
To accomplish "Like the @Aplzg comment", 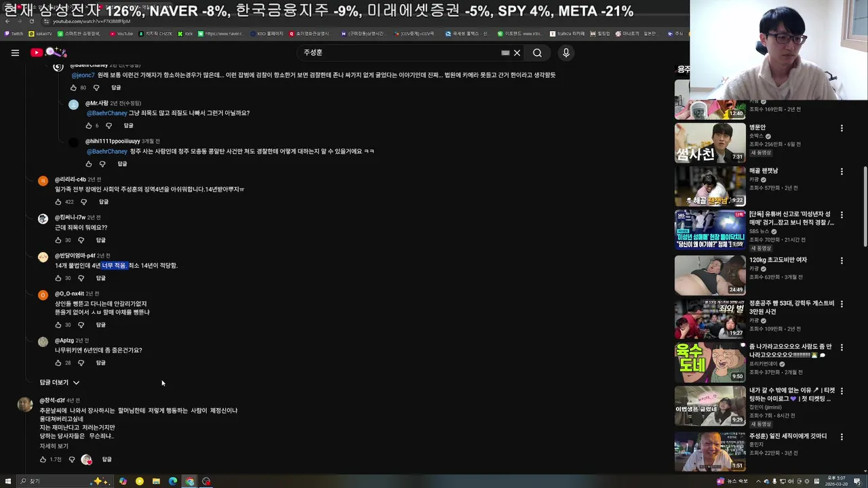I will [x=58, y=363].
